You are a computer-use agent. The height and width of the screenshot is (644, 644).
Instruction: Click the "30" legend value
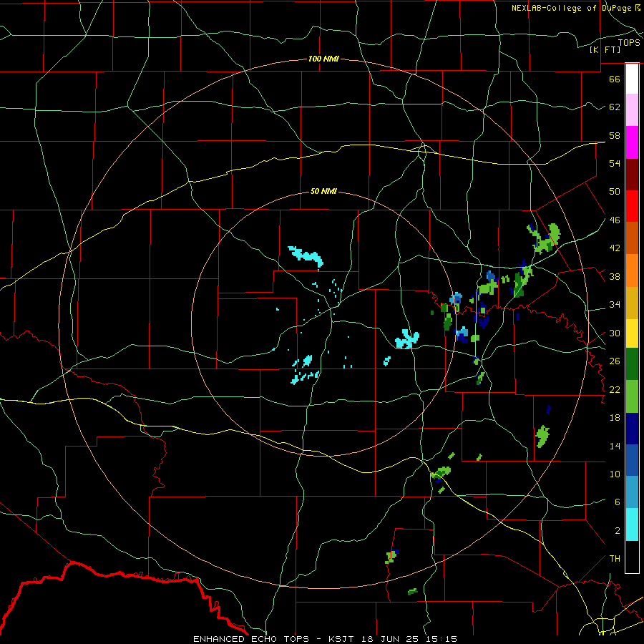click(615, 333)
